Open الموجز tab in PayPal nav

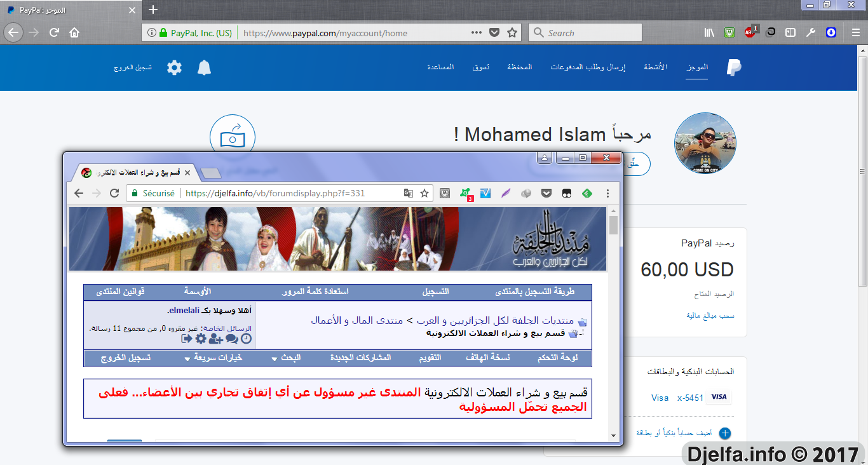pyautogui.click(x=697, y=67)
